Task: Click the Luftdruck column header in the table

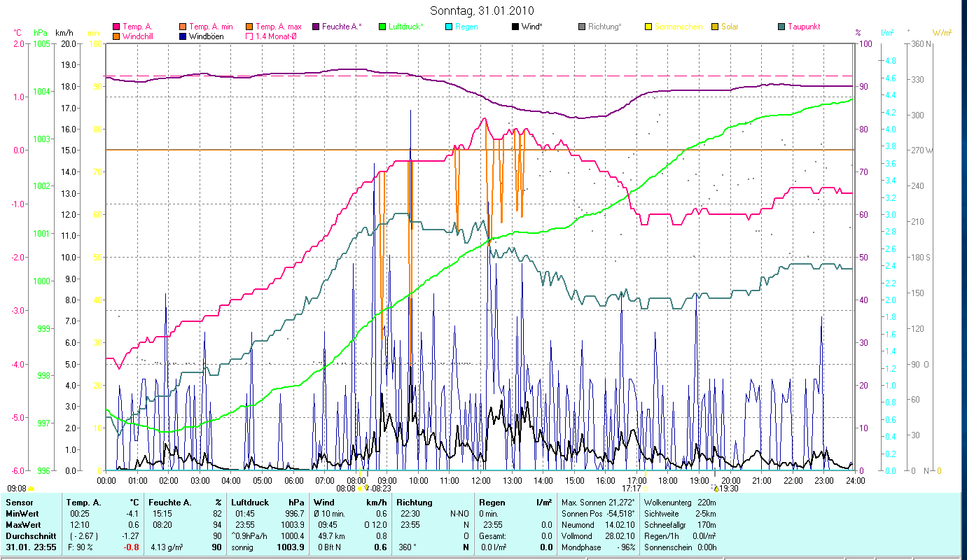Action: coord(249,503)
